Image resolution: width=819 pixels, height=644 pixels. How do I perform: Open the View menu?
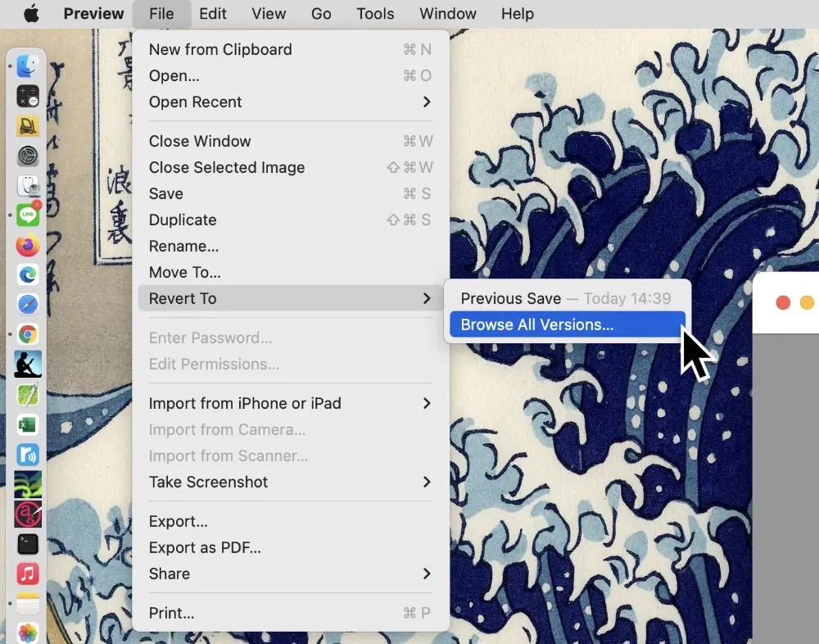[269, 14]
